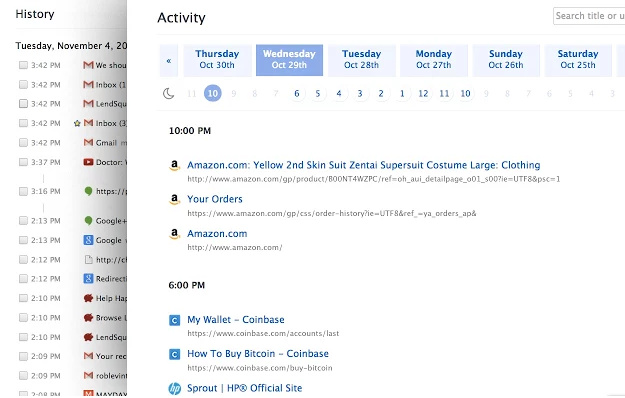Click the Gmail icon on the Gmail row

point(88,142)
